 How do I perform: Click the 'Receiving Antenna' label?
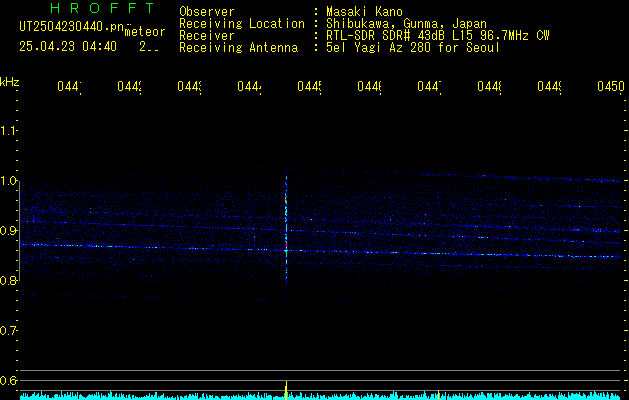(238, 48)
